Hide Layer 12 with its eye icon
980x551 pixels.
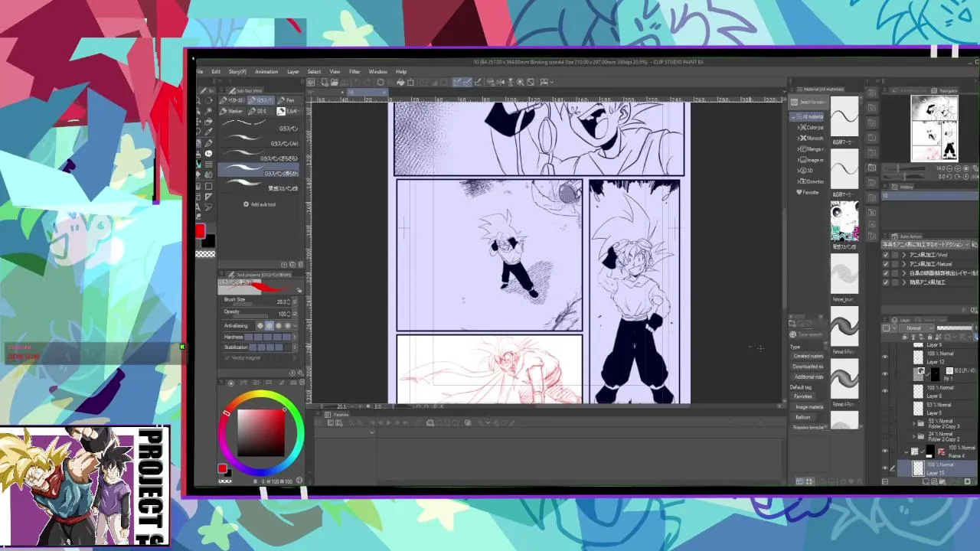886,357
